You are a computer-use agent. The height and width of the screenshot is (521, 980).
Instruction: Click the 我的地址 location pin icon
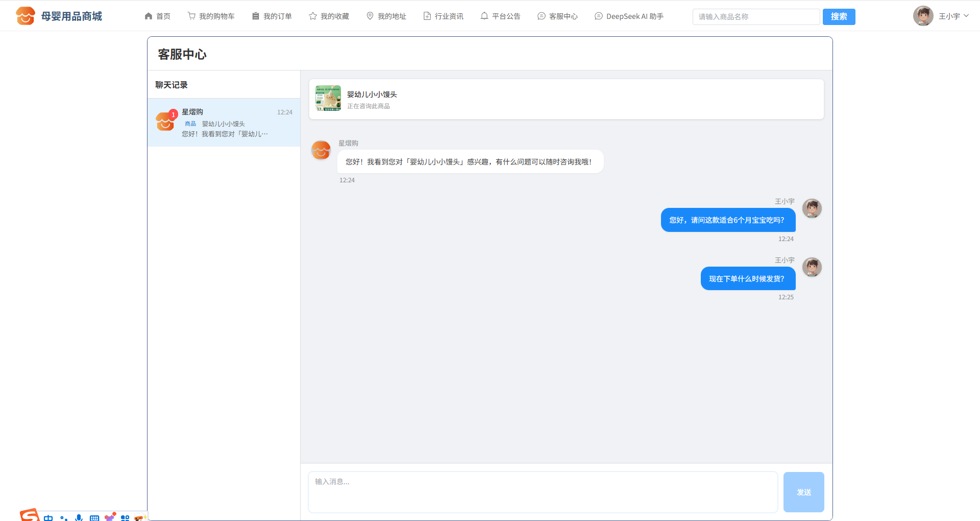(370, 16)
